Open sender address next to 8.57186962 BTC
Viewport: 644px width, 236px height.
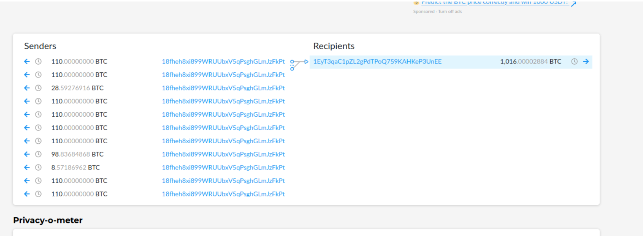223,168
